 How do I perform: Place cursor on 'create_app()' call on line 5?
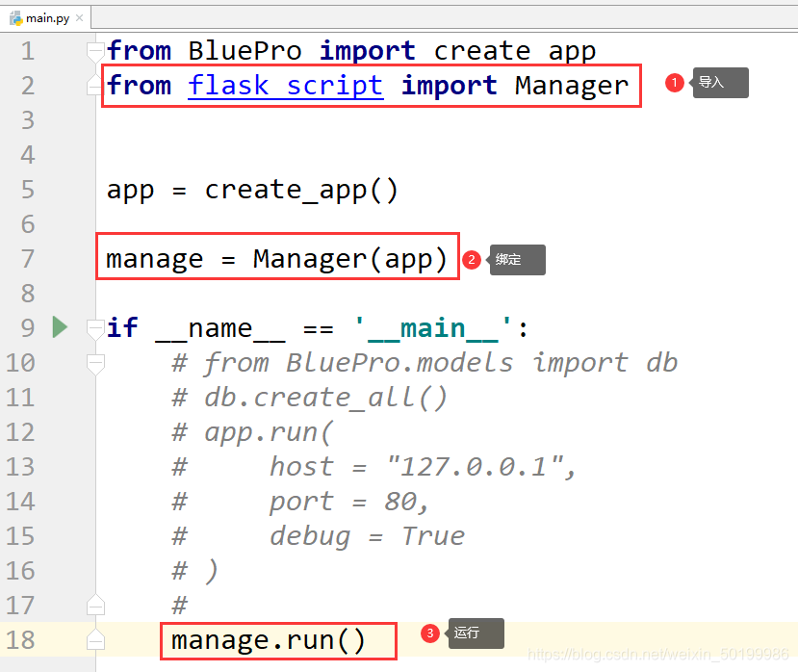pos(301,191)
